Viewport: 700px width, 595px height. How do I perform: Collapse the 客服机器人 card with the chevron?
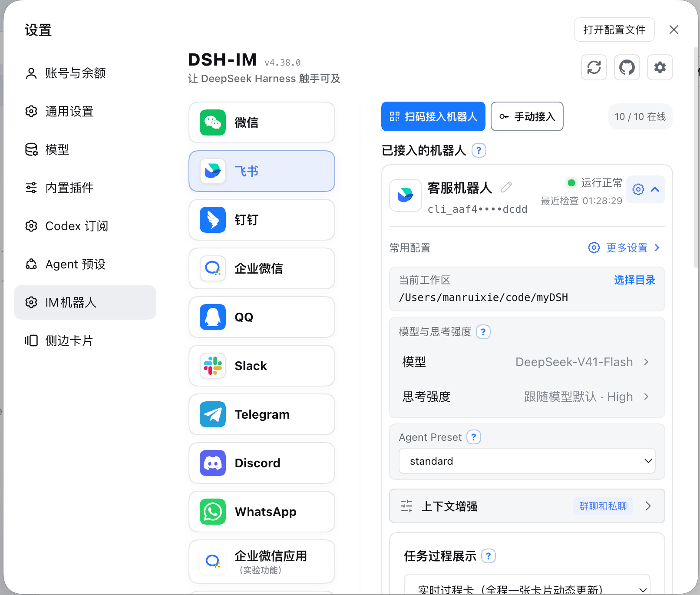pyautogui.click(x=655, y=189)
